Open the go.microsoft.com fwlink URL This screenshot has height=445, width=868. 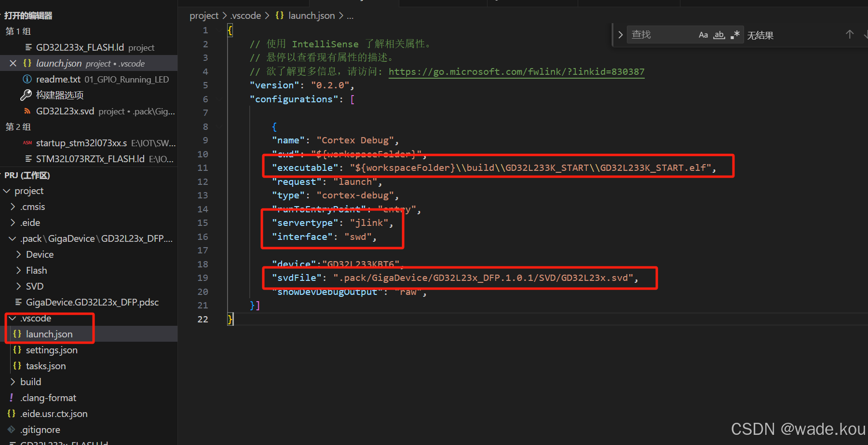pyautogui.click(x=516, y=72)
